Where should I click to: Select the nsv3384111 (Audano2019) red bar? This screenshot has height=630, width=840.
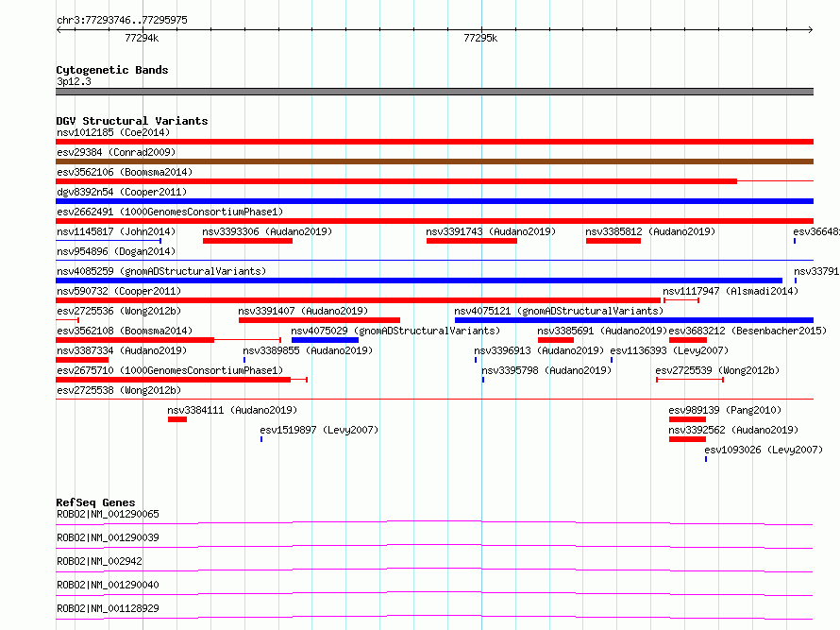coord(177,419)
